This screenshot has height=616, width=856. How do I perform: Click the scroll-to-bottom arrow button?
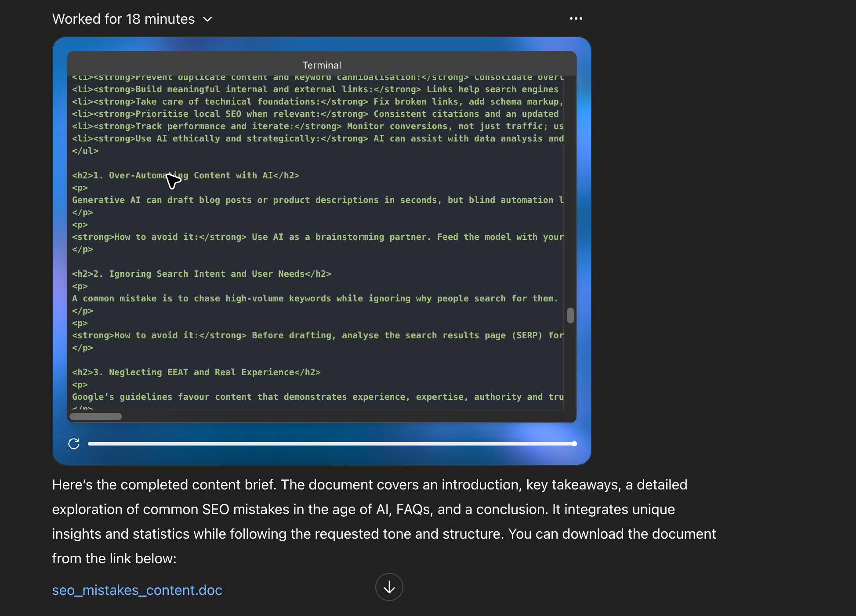point(389,587)
